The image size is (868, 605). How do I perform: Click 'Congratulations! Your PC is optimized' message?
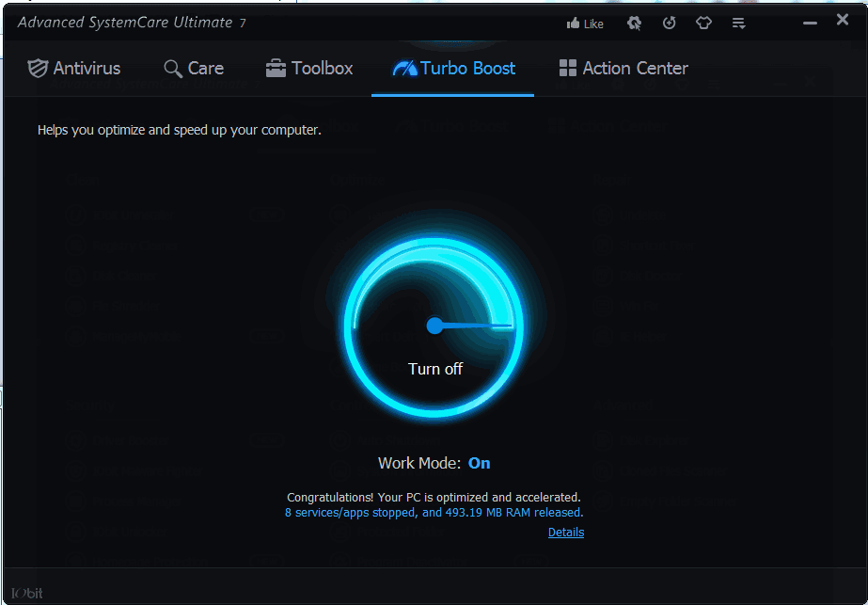[x=434, y=497]
